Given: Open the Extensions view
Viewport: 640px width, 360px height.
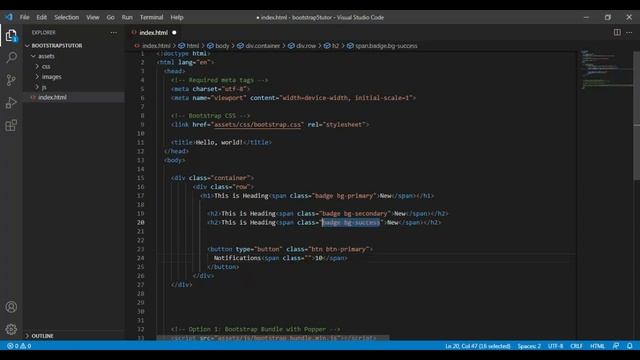Looking at the screenshot, I should [11, 125].
